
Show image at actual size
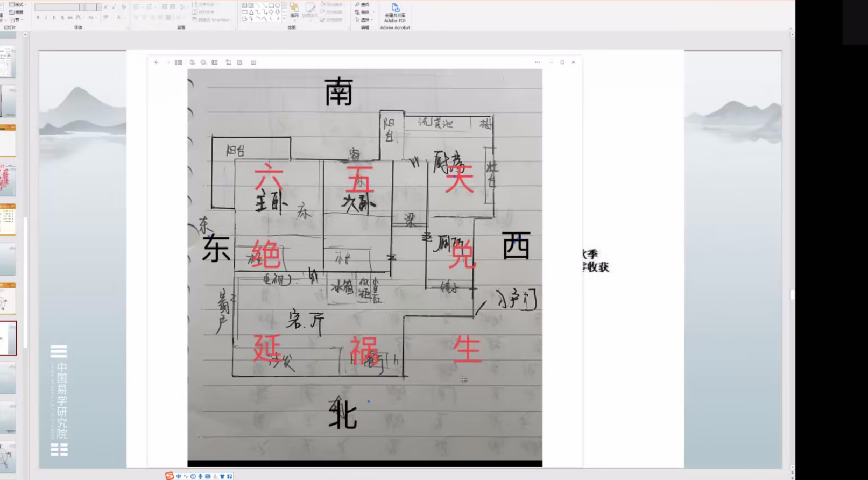pyautogui.click(x=215, y=62)
